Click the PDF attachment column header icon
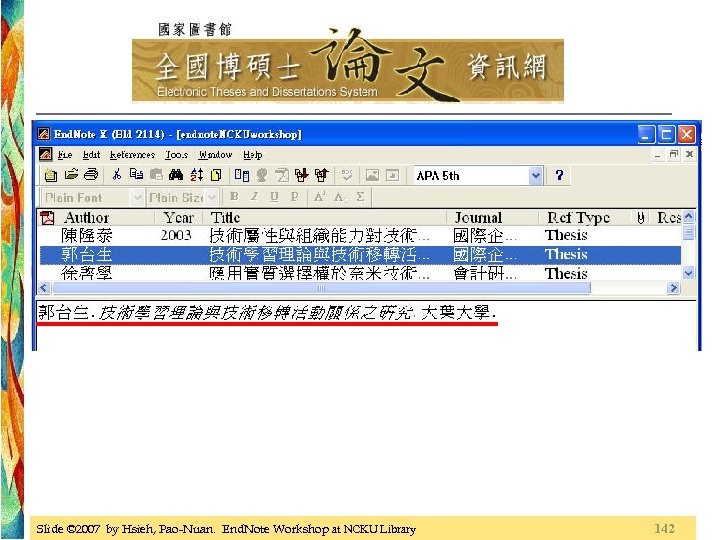This screenshot has width=720, height=540. (47, 218)
